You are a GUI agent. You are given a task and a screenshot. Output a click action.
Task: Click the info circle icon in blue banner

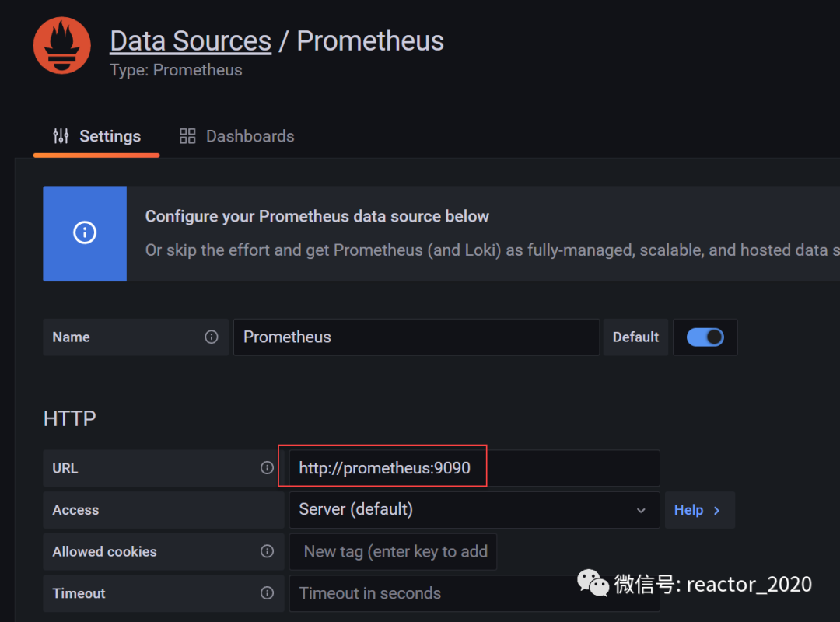coord(85,232)
